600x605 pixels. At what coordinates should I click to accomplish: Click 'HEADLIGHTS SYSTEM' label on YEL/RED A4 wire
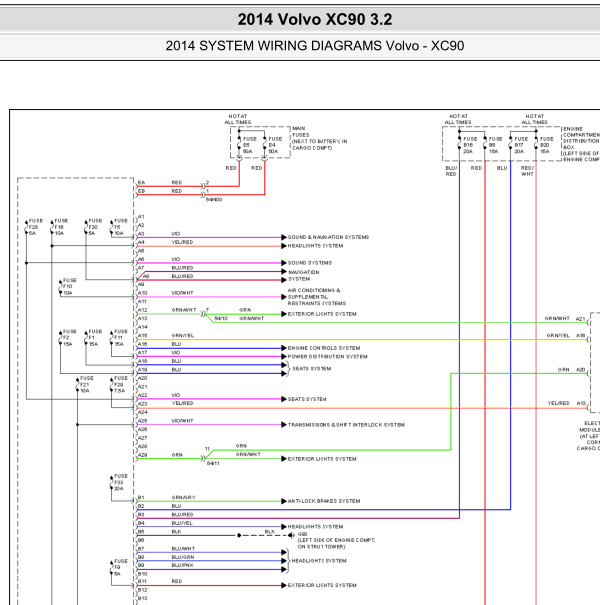315,246
